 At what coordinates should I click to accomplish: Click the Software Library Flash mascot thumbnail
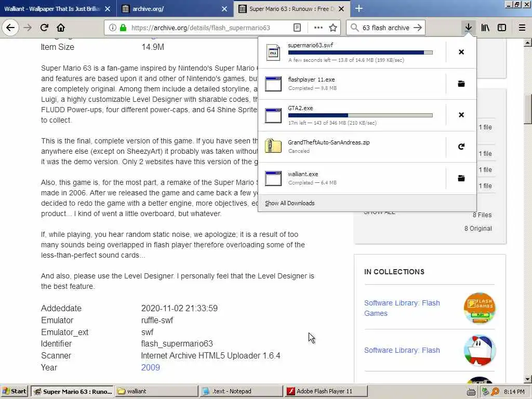(479, 350)
